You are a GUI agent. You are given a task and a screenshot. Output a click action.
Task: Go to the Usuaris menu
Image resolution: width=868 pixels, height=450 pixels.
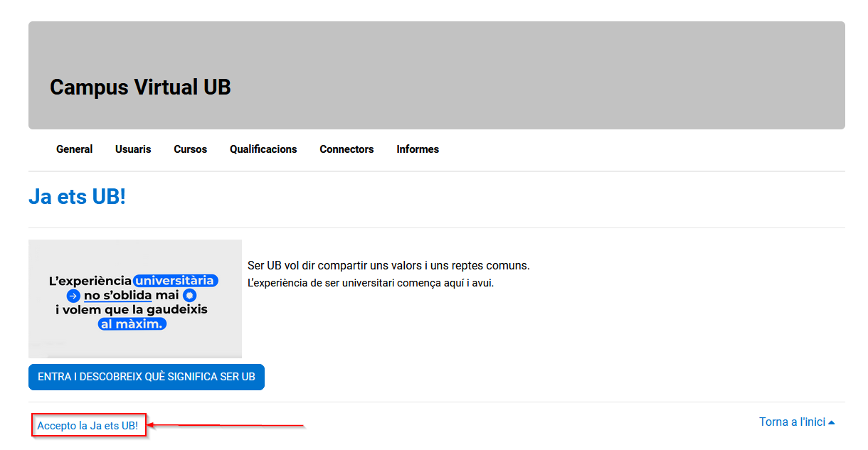133,149
